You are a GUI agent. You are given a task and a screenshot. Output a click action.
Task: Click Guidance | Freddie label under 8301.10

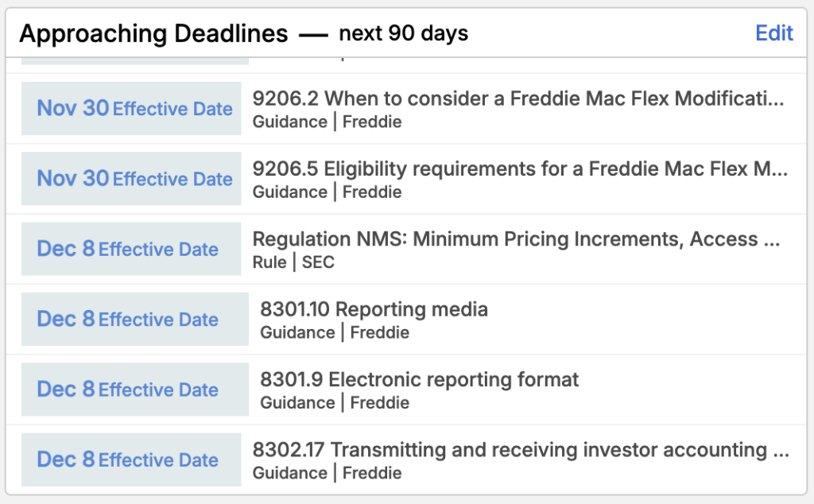coord(334,332)
